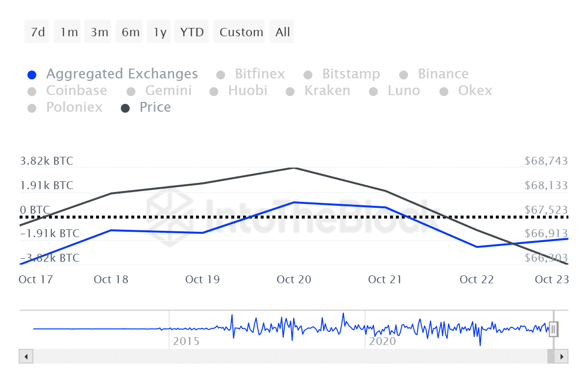Toggle the Coinbase data series on

32,91
